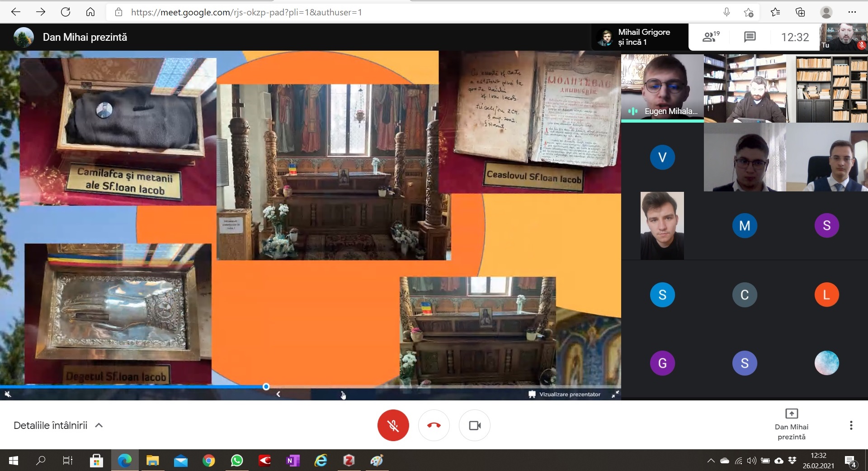Open WhatsApp from the taskbar

tap(237, 461)
